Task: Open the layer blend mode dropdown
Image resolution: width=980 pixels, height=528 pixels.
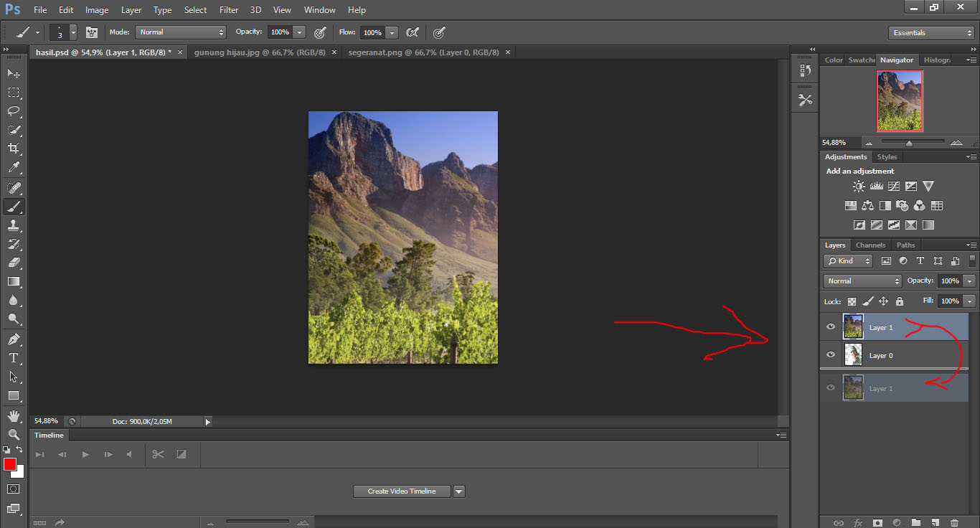Action: pos(862,281)
